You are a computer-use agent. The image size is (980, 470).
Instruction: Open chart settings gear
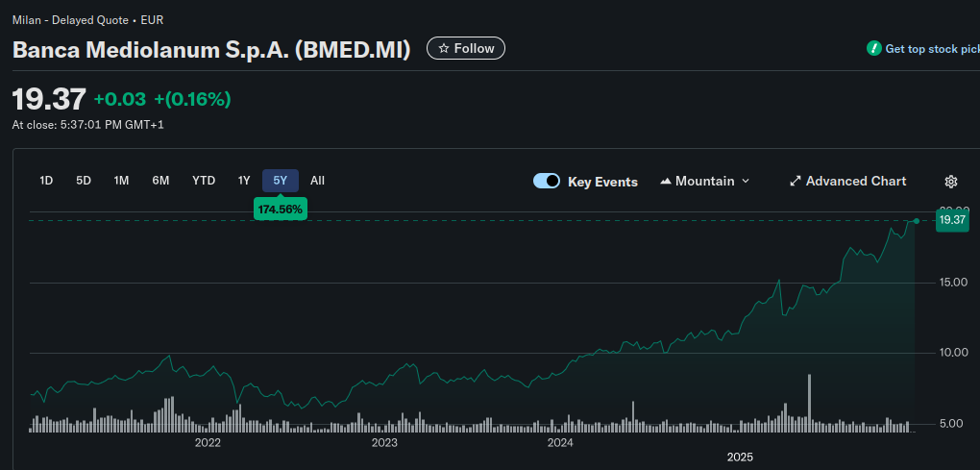[951, 182]
